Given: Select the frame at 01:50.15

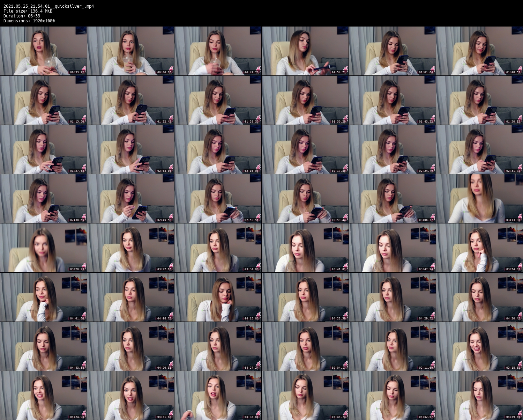Looking at the screenshot, I should click(x=479, y=100).
